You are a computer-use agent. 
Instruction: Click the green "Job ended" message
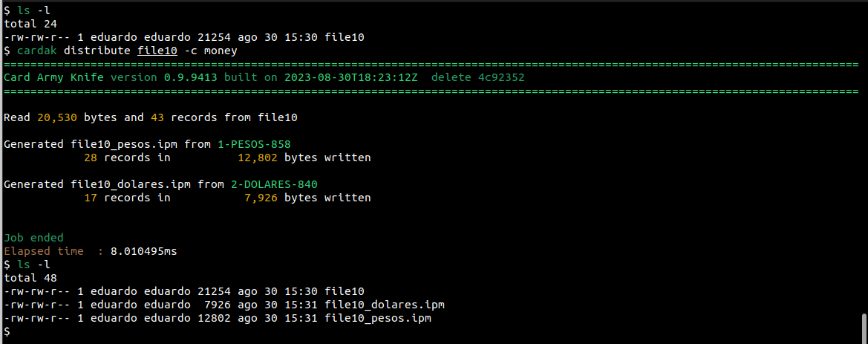(x=33, y=238)
